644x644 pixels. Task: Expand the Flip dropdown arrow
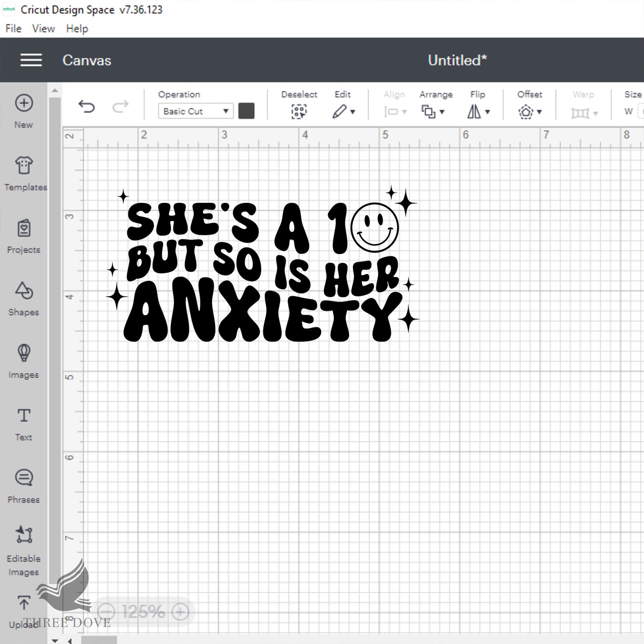[488, 112]
